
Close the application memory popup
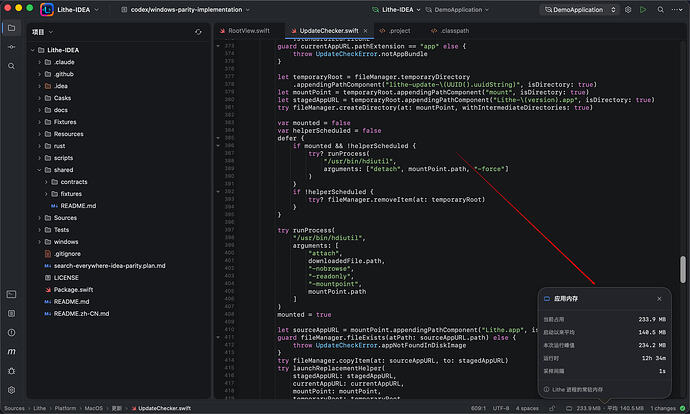659,299
